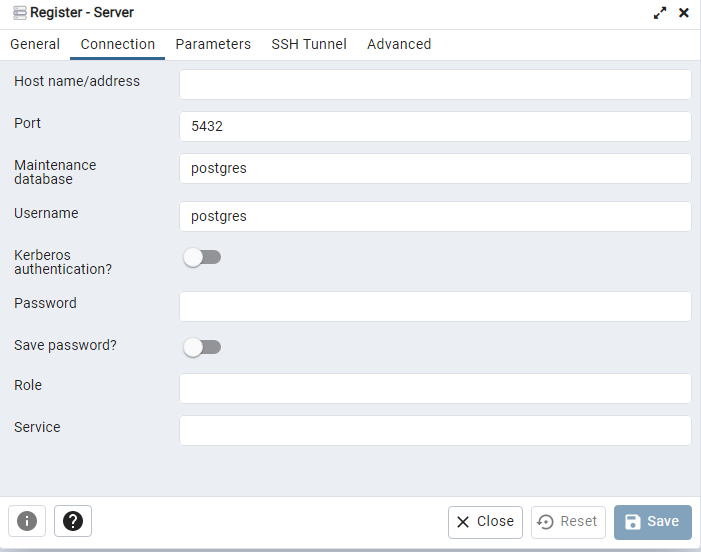Turn on Save password switch
The width and height of the screenshot is (701, 552).
click(x=201, y=347)
